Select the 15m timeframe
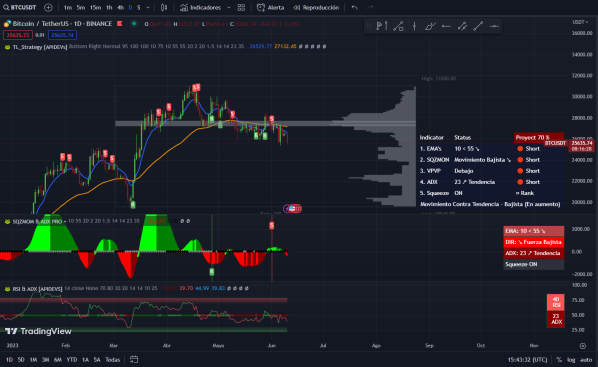 (x=95, y=7)
